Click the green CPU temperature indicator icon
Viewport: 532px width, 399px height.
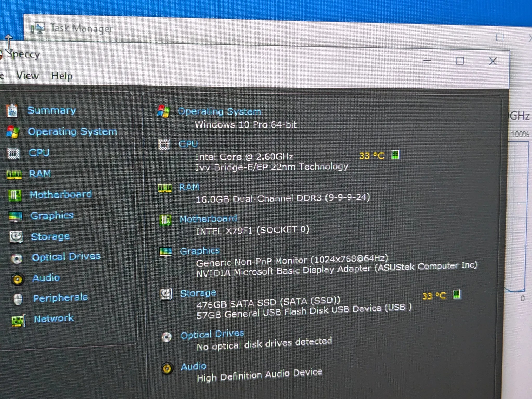tap(395, 155)
